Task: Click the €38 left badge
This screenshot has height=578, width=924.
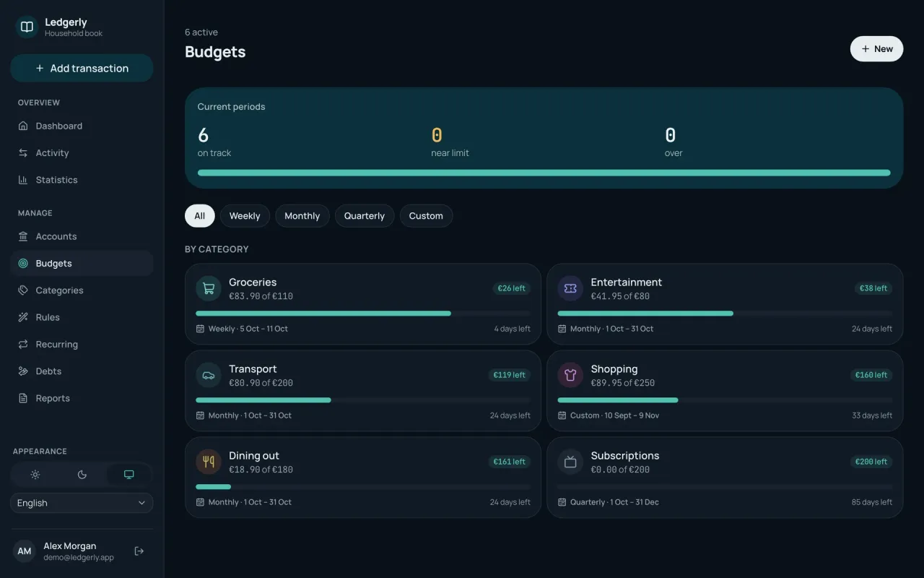Action: [873, 288]
